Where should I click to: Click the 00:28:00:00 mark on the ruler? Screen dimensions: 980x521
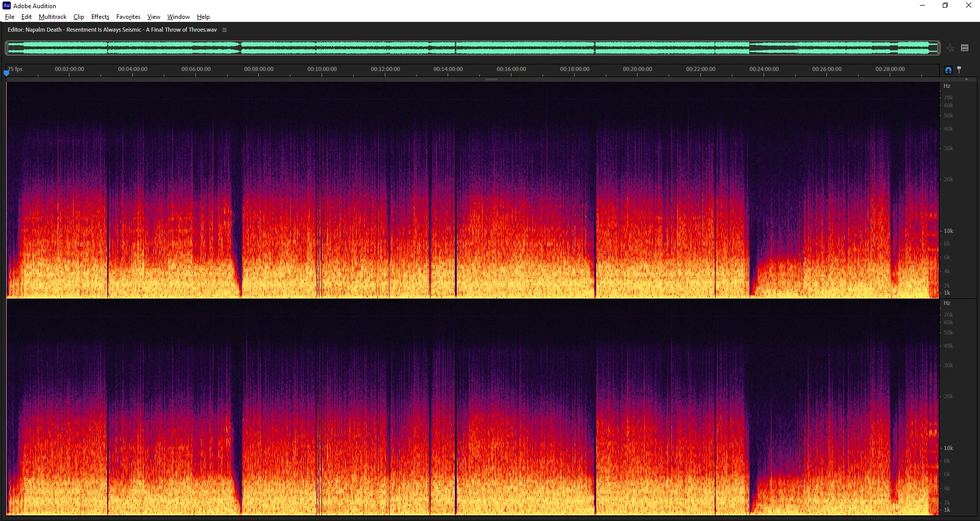(x=890, y=69)
